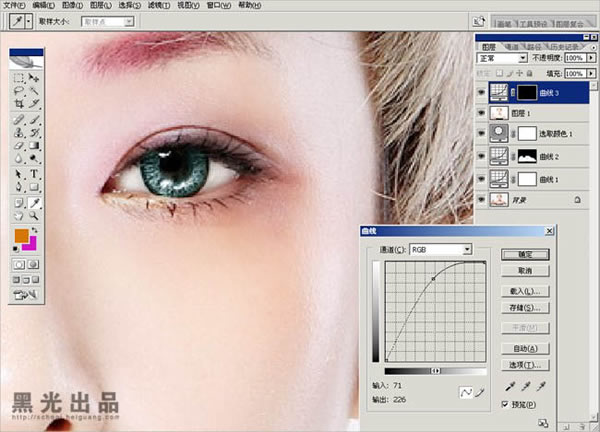Toggle visibility of the 背景 layer

(x=483, y=199)
